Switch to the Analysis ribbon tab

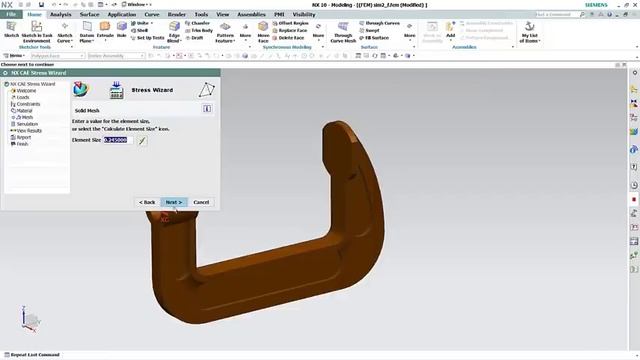point(60,14)
